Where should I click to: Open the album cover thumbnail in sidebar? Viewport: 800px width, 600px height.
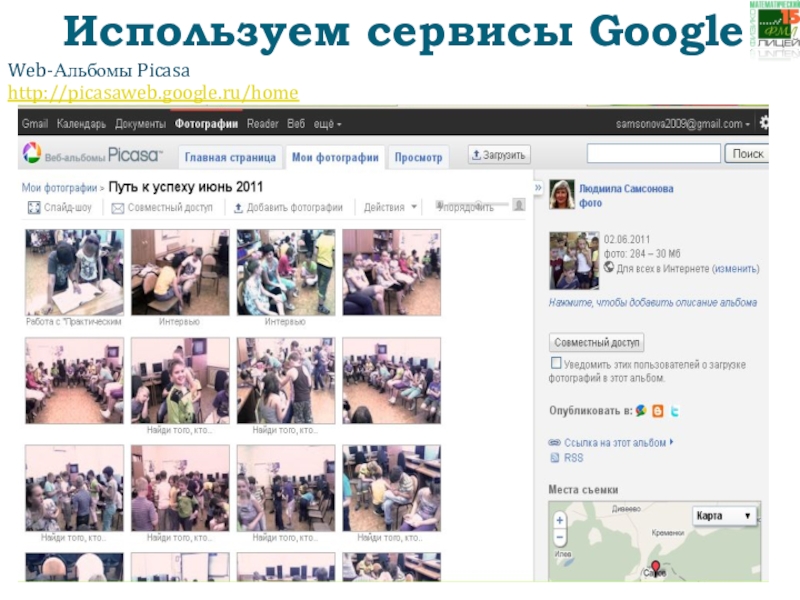tap(574, 260)
